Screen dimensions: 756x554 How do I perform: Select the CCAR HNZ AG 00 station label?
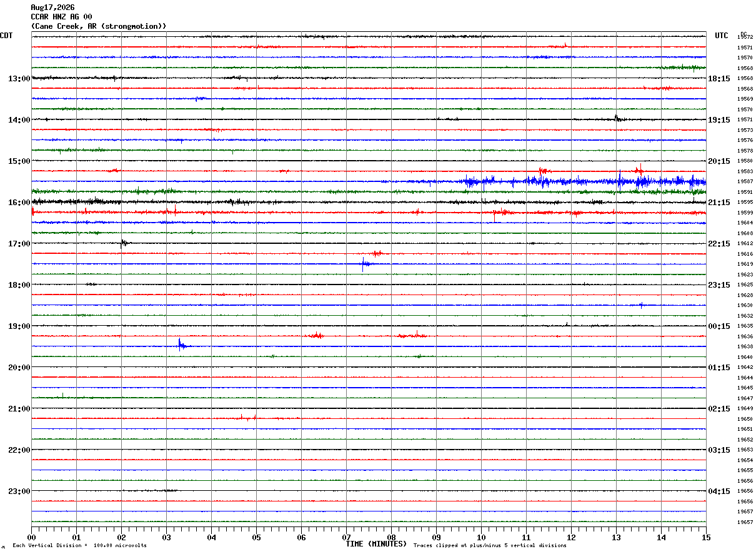pos(61,17)
